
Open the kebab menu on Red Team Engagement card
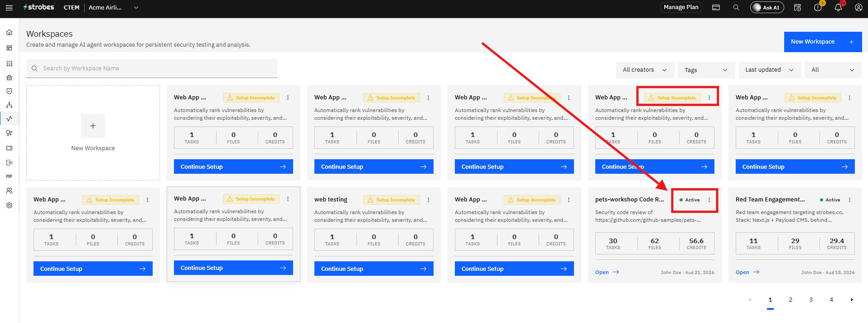point(849,200)
